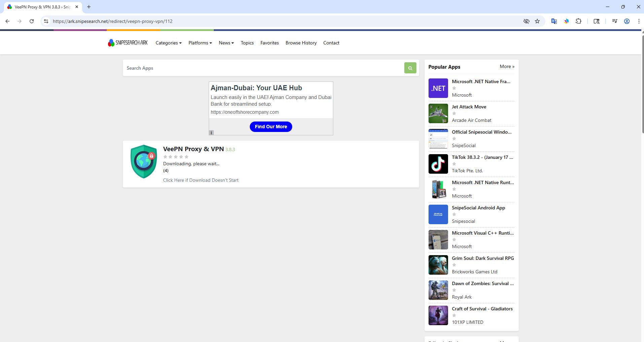644x342 pixels.
Task: Click the 101XP LIMITED developer name
Action: pyautogui.click(x=468, y=322)
